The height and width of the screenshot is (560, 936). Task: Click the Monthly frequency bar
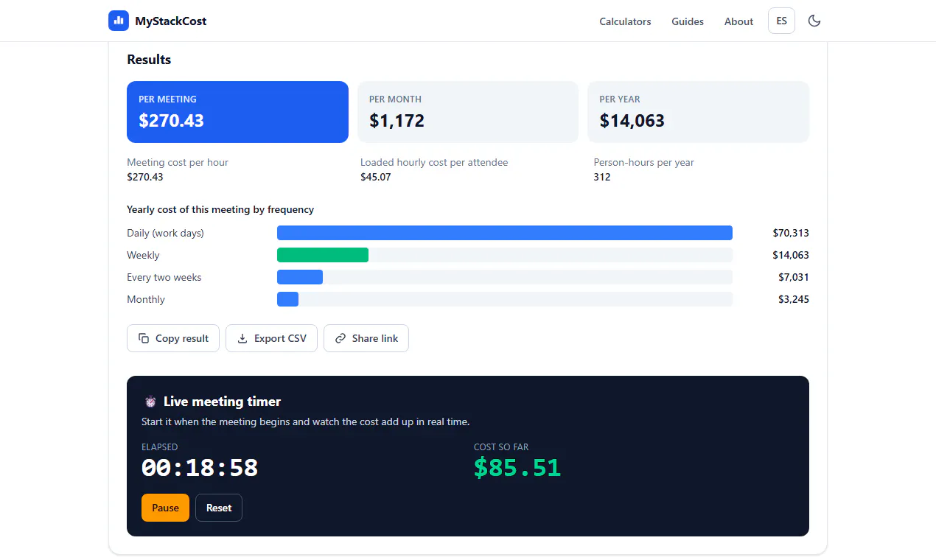tap(287, 299)
